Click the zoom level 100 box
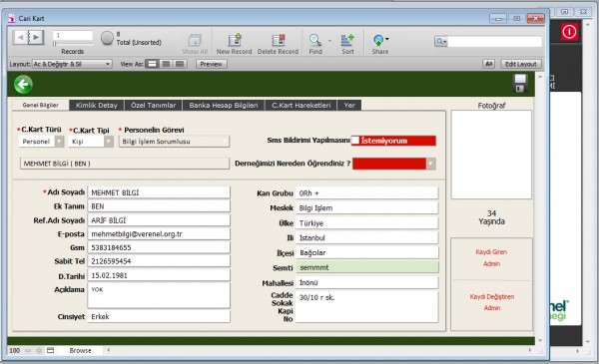The height and width of the screenshot is (364, 599). click(15, 350)
